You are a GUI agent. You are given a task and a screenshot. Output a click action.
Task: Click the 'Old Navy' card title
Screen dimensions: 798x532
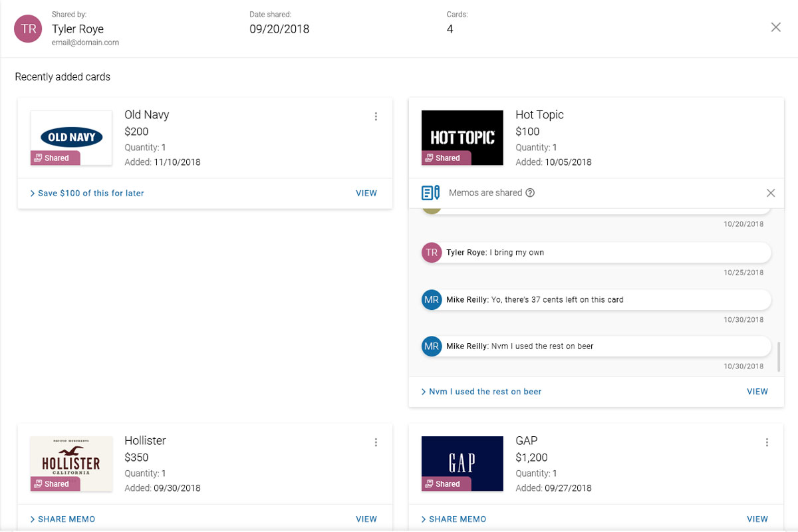(147, 115)
